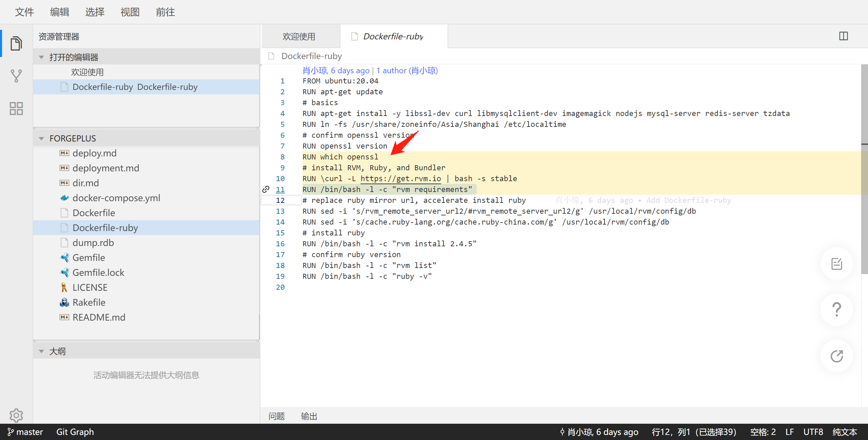Viewport: 868px width, 440px height.
Task: Click the deploy.md markdown icon
Action: [64, 153]
